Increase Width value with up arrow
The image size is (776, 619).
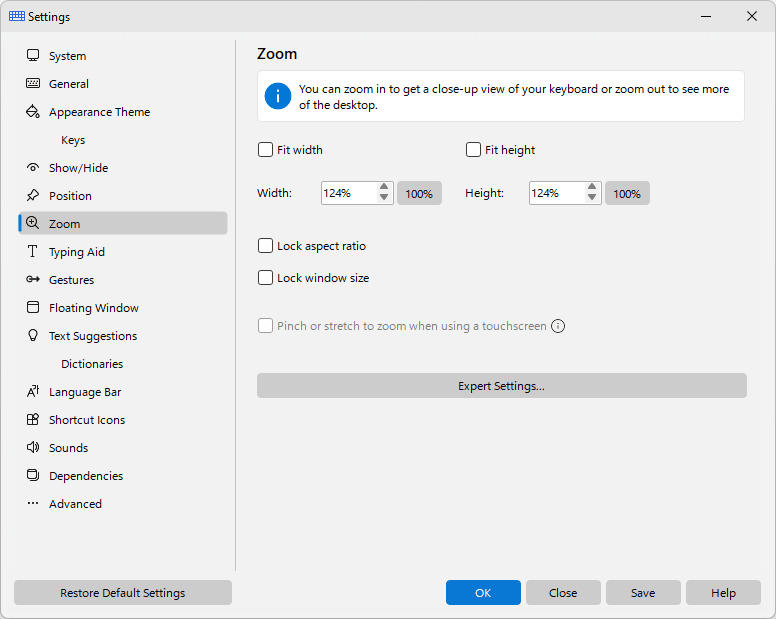[384, 188]
